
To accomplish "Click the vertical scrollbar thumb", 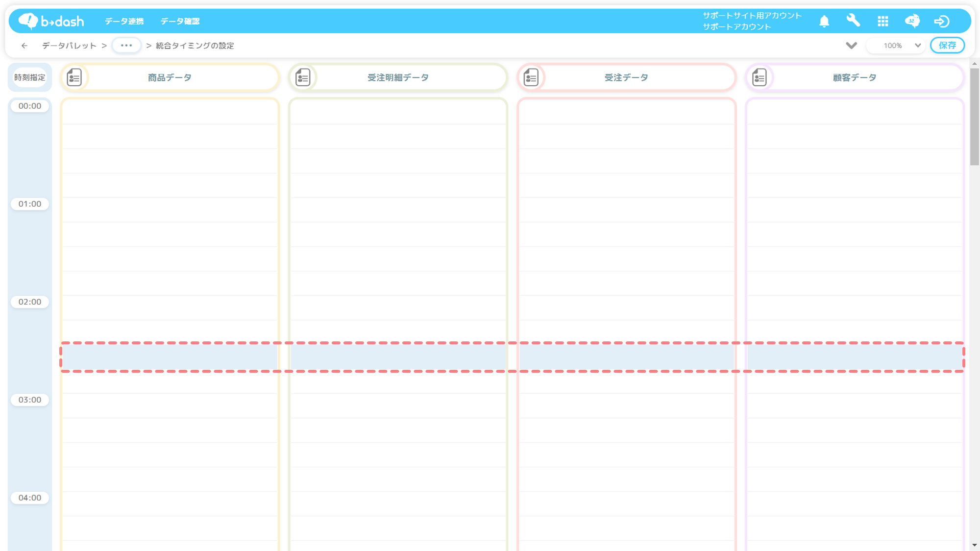I will 974,117.
